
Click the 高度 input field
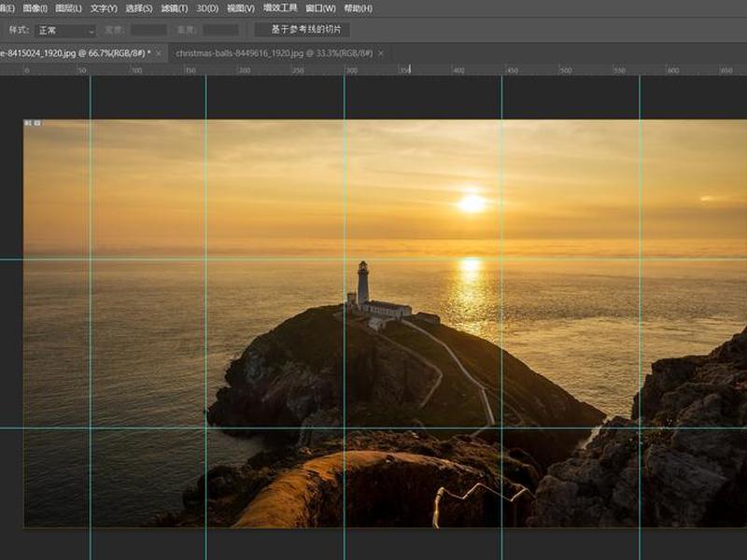pos(221,31)
